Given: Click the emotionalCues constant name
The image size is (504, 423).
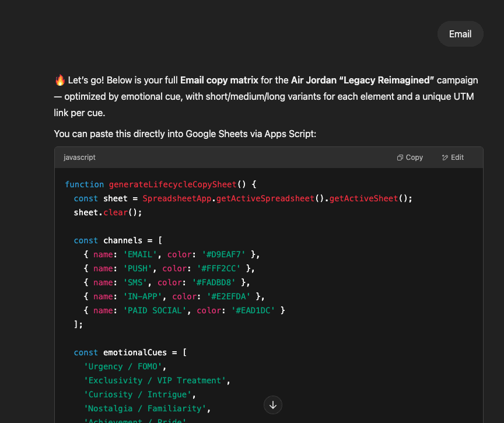Looking at the screenshot, I should click(x=135, y=352).
